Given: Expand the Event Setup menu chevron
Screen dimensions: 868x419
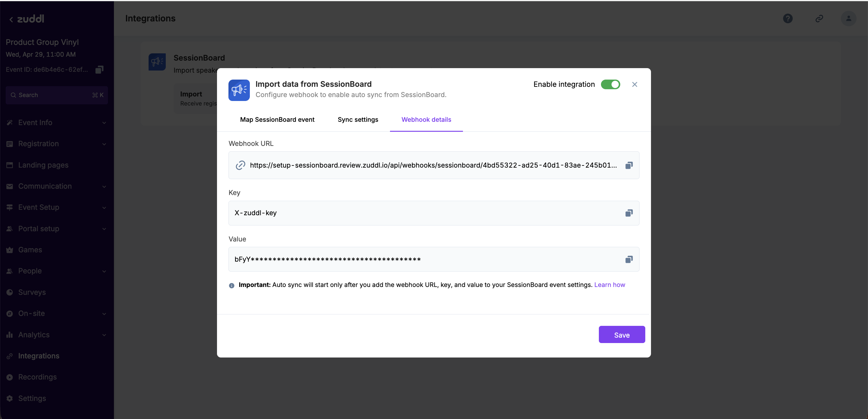Looking at the screenshot, I should 104,208.
